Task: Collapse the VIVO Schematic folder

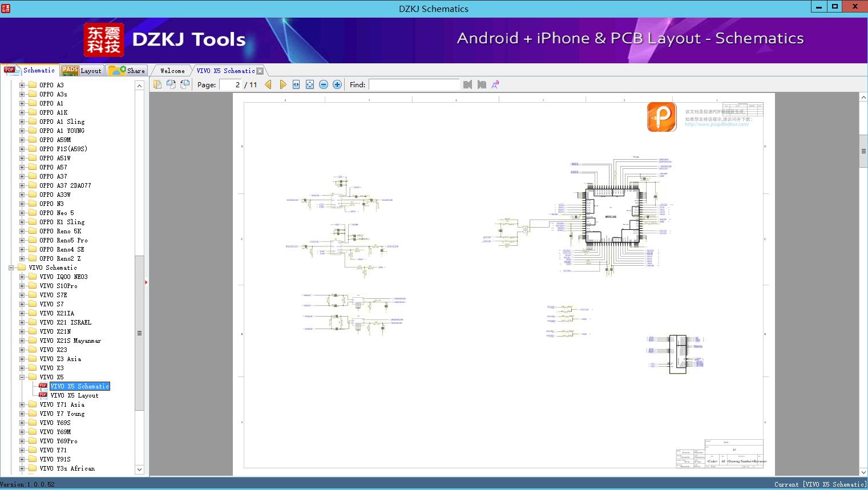Action: point(11,268)
